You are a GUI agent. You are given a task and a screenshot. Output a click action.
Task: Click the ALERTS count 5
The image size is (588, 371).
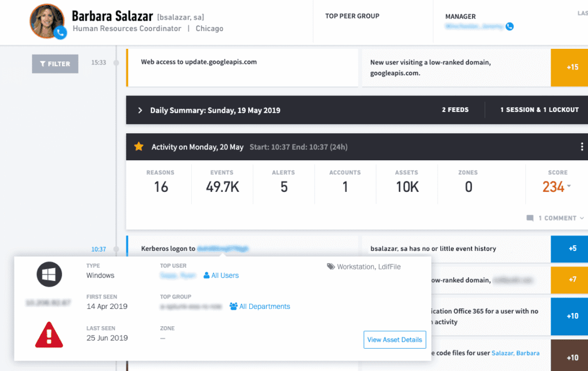click(284, 187)
